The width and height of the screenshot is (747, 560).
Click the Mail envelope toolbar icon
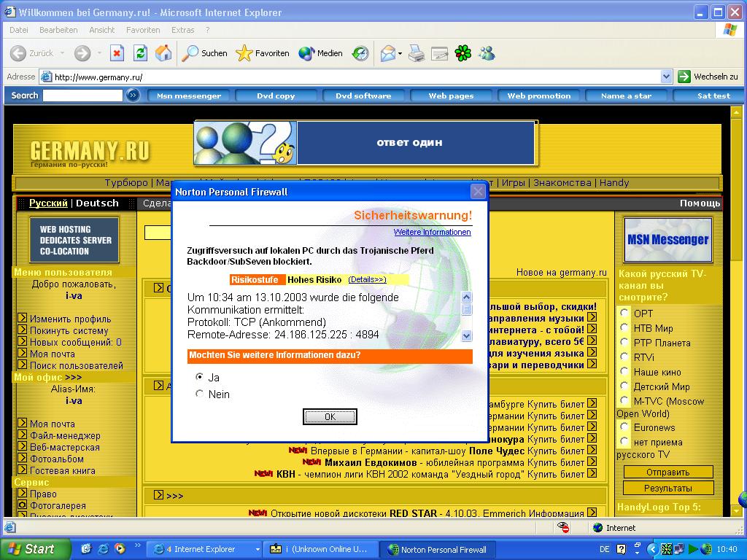388,53
